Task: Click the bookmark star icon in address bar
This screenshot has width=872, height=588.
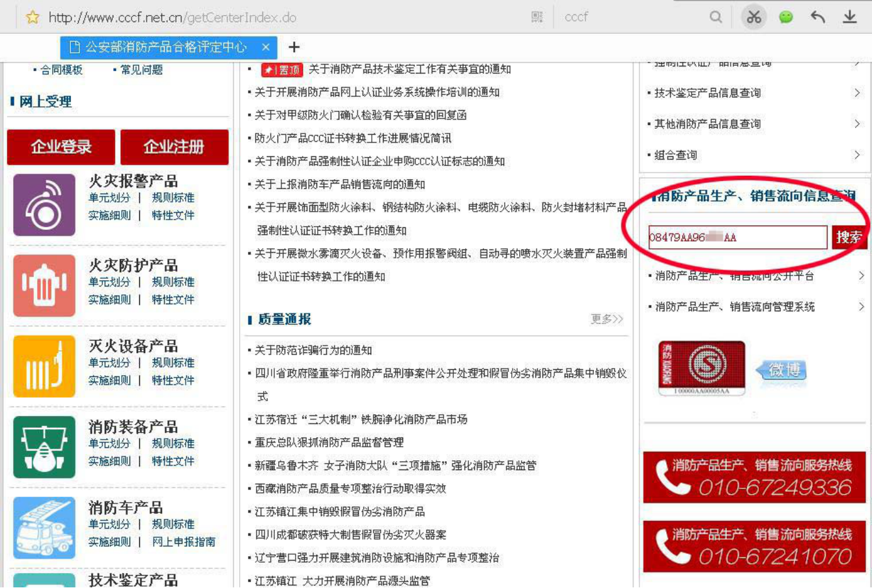Action: tap(32, 17)
